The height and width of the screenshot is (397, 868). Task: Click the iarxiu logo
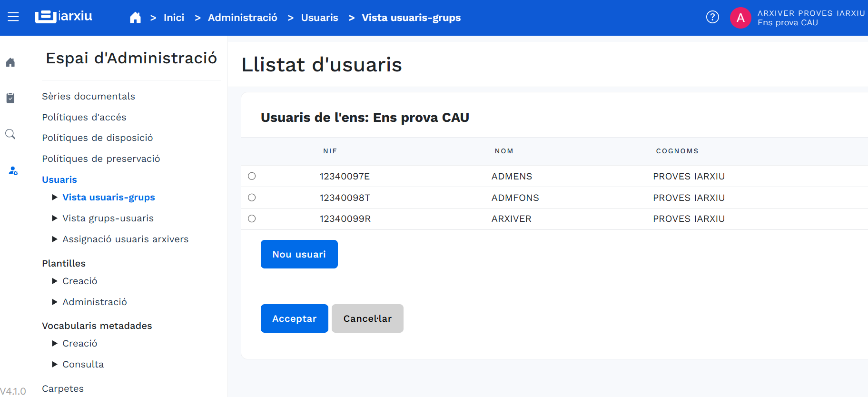(x=64, y=17)
